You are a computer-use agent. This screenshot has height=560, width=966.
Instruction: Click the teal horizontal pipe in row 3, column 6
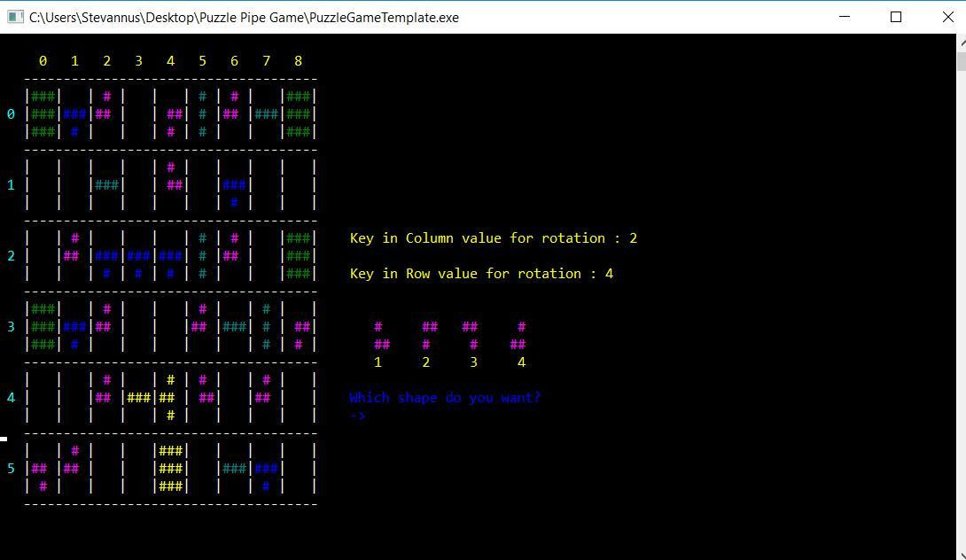234,326
